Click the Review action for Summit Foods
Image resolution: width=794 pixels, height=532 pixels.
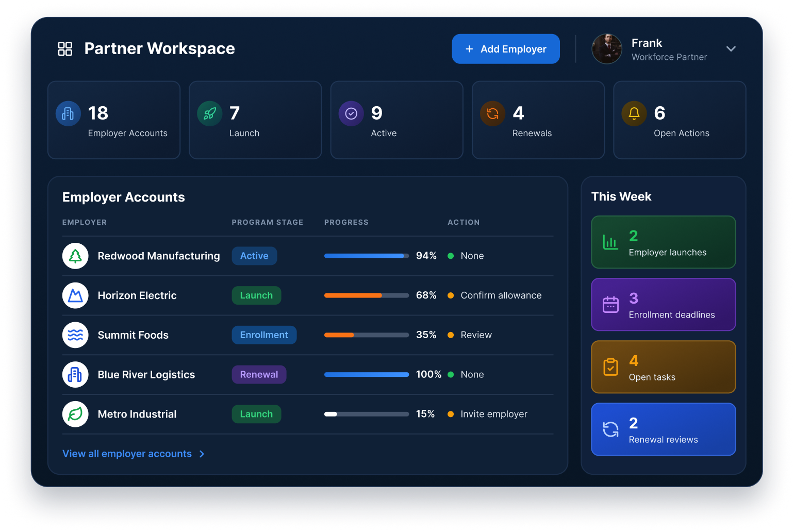click(x=476, y=335)
